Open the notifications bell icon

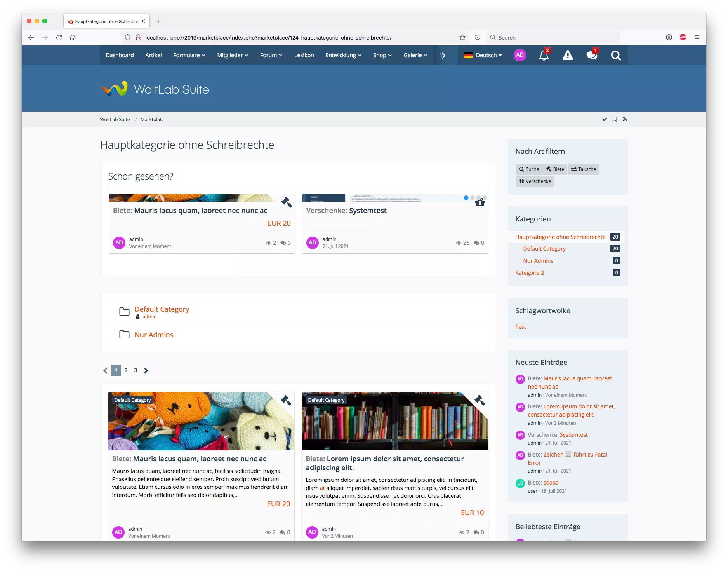(x=544, y=56)
